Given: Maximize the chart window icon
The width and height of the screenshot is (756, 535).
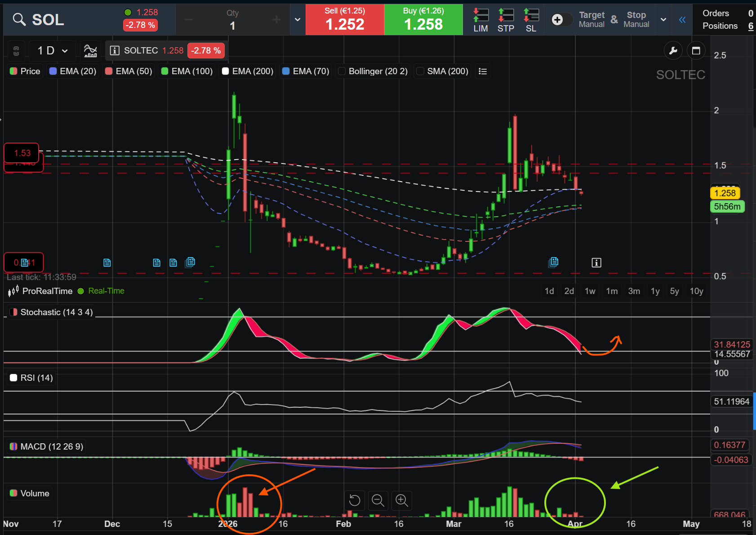Looking at the screenshot, I should click(x=696, y=51).
